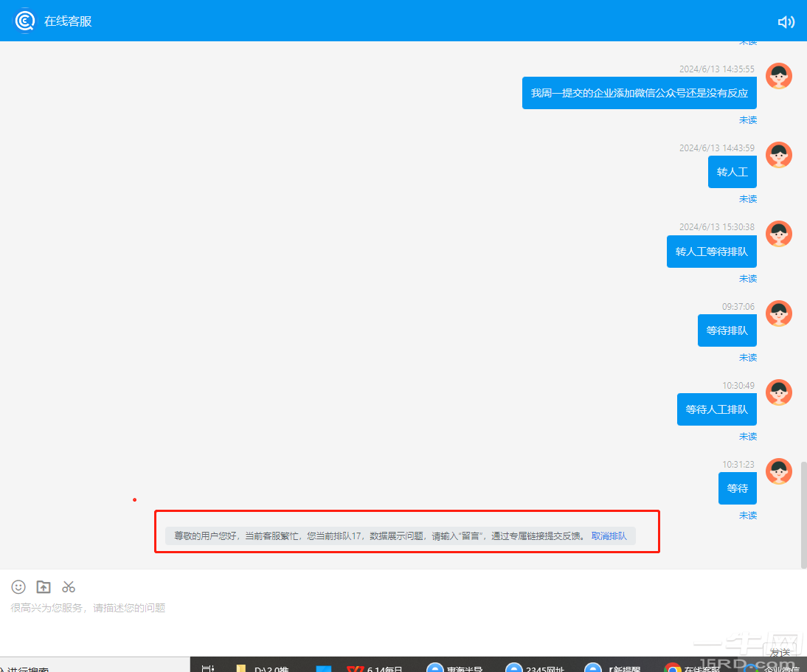
Task: Open the 2345网址 taskbar item
Action: pos(535,668)
